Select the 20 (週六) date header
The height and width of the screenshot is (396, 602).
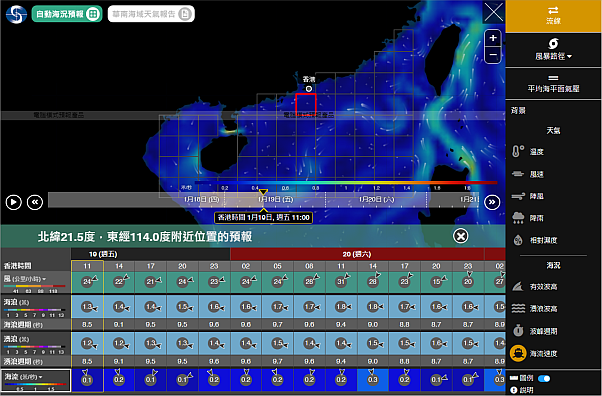tap(357, 254)
